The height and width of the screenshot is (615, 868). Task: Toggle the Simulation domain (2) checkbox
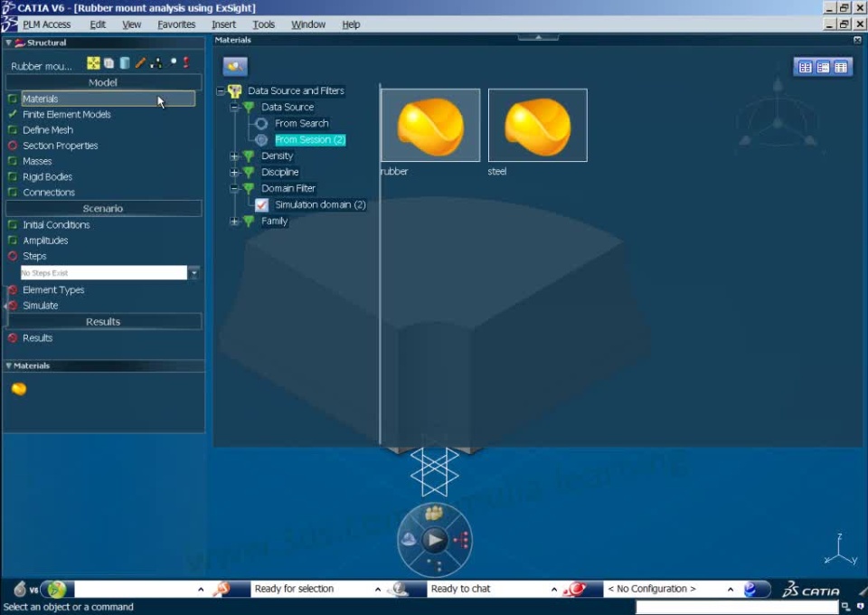click(x=261, y=204)
